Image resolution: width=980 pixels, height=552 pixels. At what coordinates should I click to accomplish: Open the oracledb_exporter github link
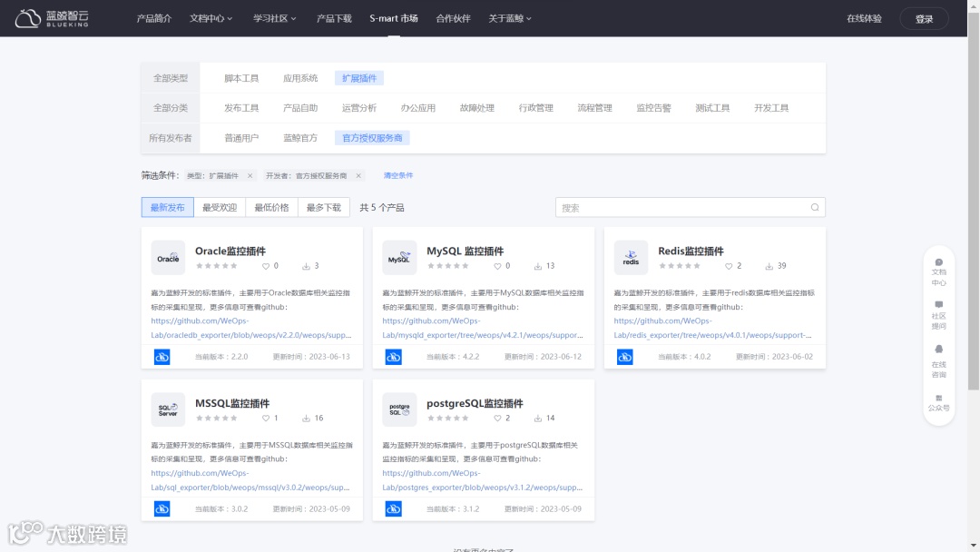point(250,328)
